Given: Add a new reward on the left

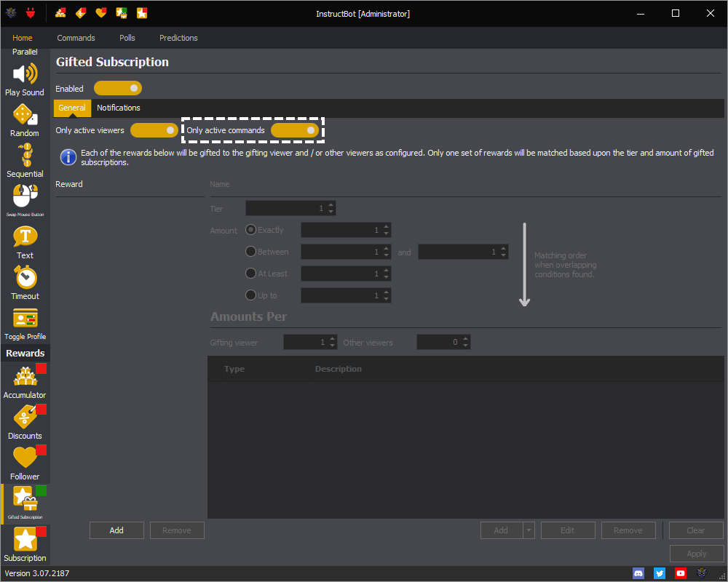Looking at the screenshot, I should [x=116, y=530].
